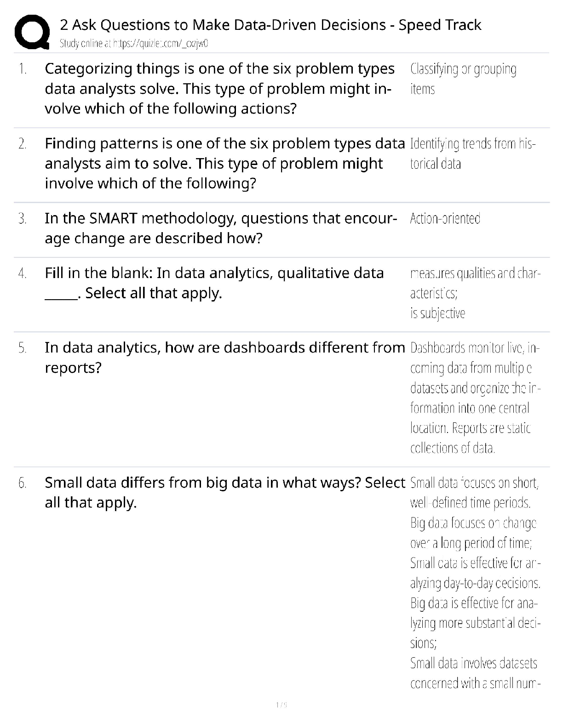This screenshot has width=563, height=728.
Task: Click the dashboards versus reports question
Action: (224, 357)
